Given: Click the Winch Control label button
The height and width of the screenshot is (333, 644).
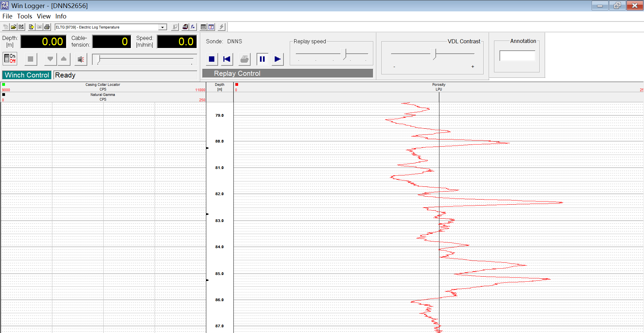Looking at the screenshot, I should [27, 75].
